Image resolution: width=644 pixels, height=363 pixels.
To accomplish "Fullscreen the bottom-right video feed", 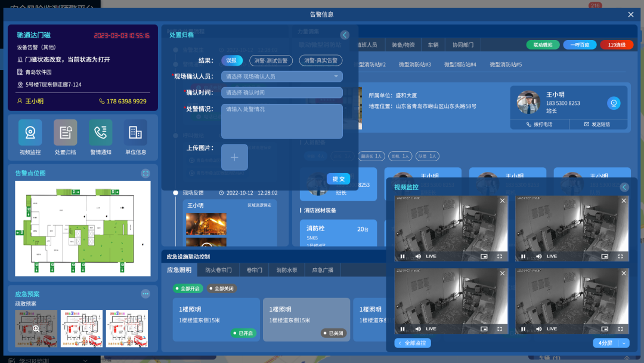I will 620,329.
